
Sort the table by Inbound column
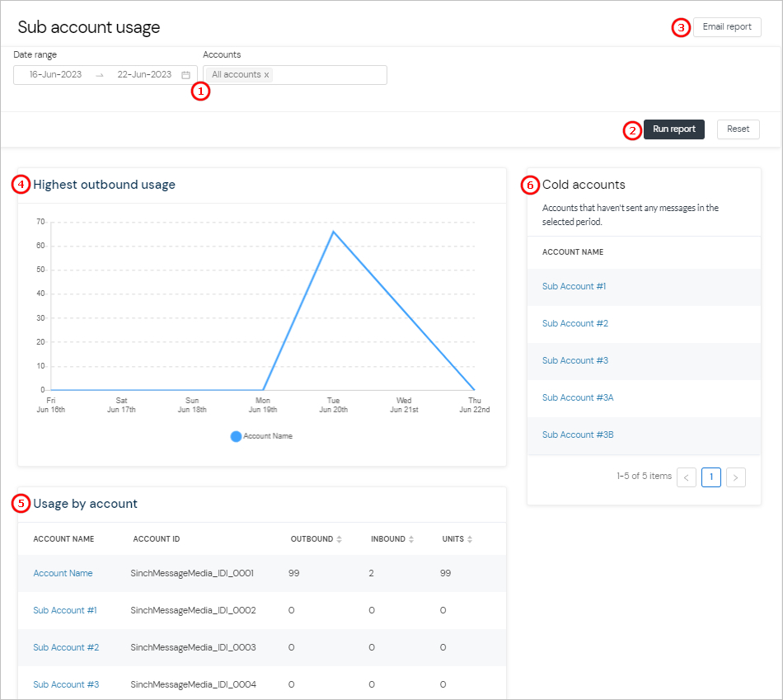click(x=392, y=539)
